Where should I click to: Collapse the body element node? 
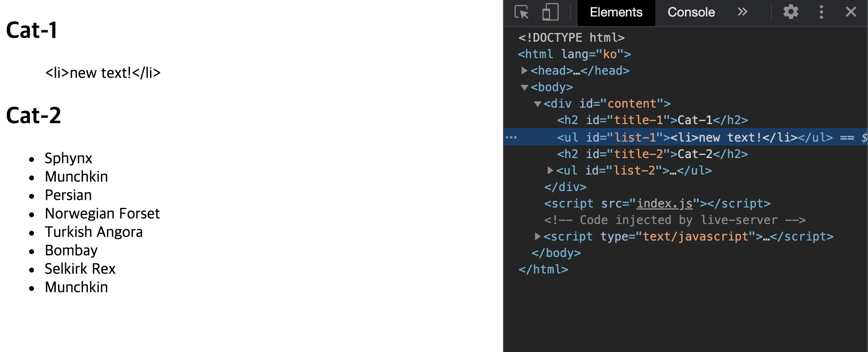pos(524,88)
